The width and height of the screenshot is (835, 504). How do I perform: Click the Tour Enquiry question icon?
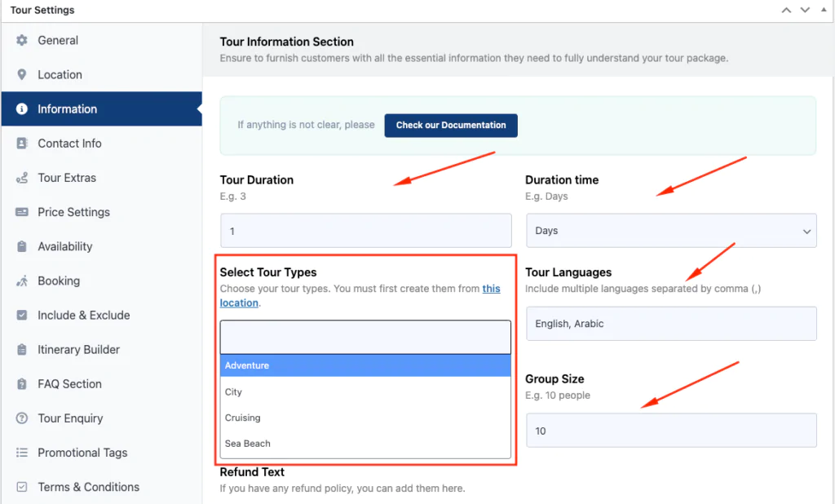(x=22, y=418)
